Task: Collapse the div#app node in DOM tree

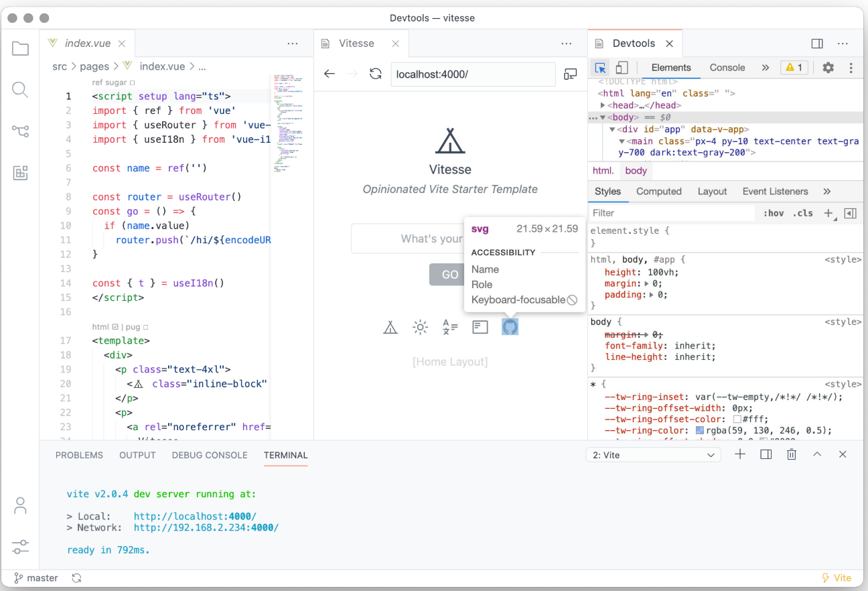Action: click(x=612, y=129)
